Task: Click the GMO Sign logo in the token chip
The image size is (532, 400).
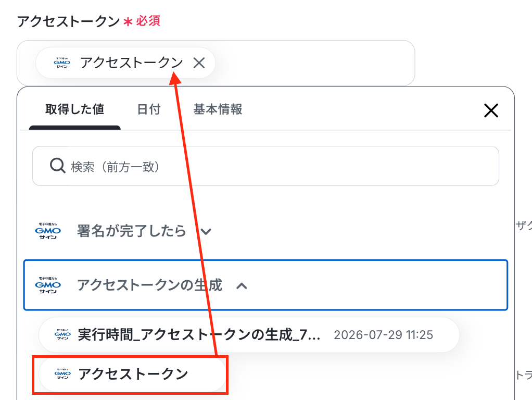Action: pos(62,63)
